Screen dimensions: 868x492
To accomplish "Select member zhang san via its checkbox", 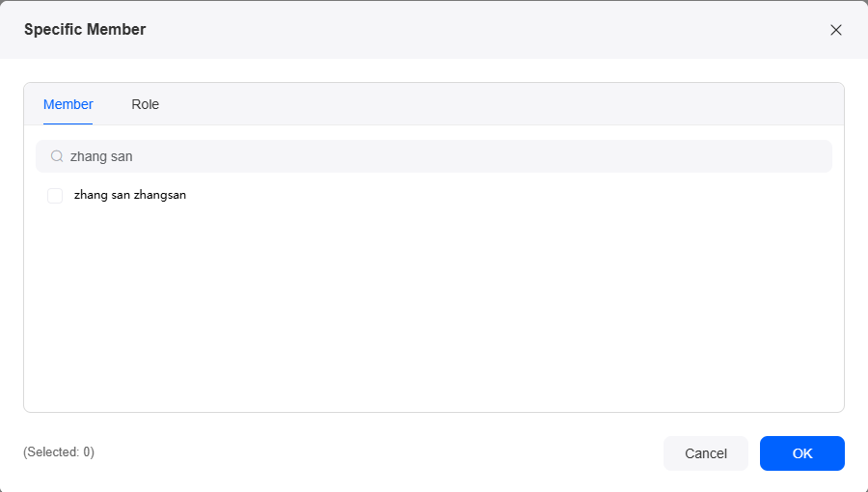I will click(55, 196).
